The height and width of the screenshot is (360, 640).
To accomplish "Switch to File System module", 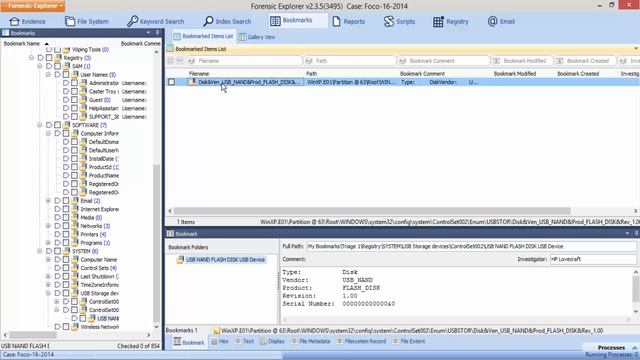I will click(x=87, y=21).
